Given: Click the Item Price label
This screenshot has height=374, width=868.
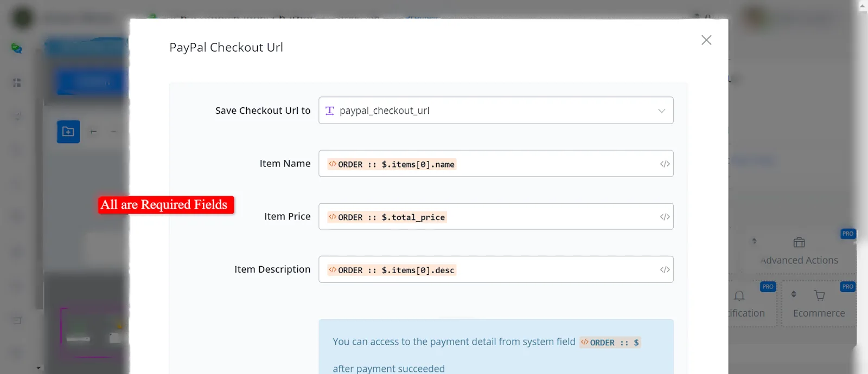Looking at the screenshot, I should [288, 216].
